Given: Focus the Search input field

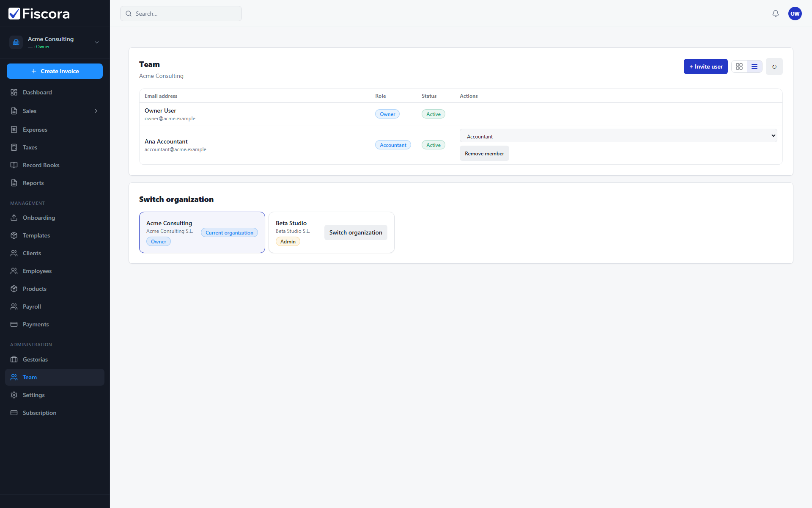Looking at the screenshot, I should point(181,14).
